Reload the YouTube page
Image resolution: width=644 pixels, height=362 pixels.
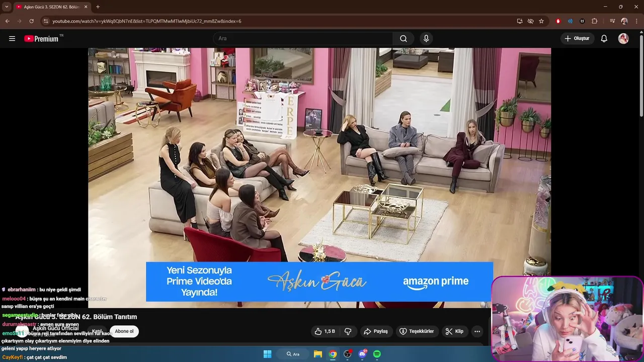32,21
